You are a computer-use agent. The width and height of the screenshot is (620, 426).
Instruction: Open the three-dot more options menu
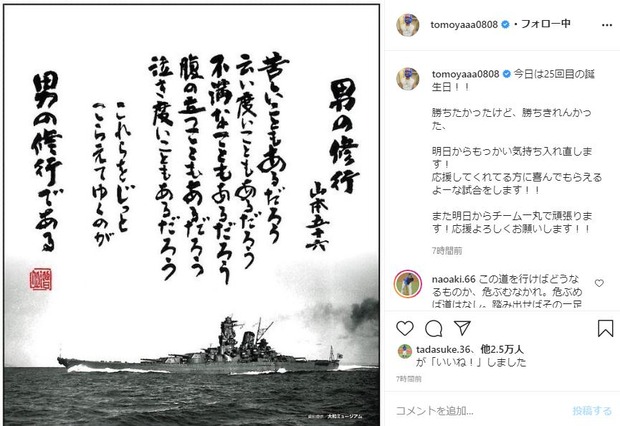point(607,25)
